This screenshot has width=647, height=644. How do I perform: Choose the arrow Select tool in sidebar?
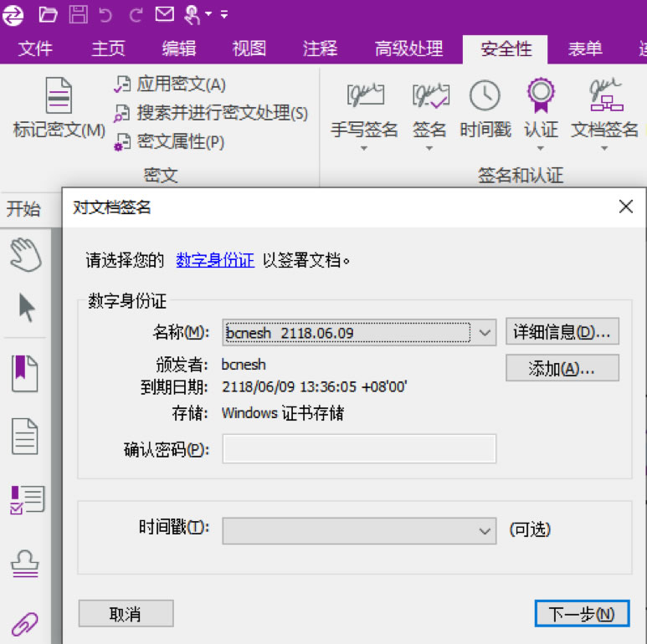26,308
